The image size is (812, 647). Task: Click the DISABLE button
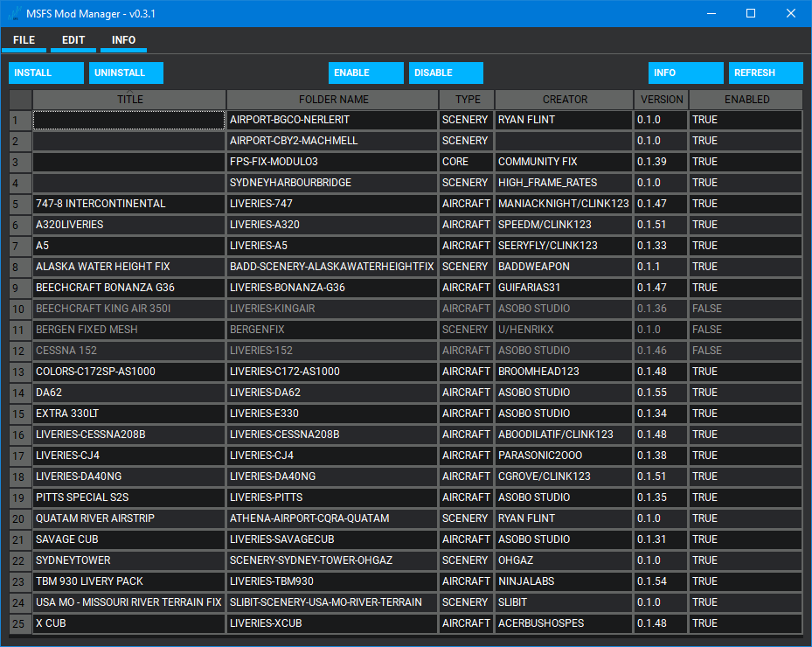[446, 73]
